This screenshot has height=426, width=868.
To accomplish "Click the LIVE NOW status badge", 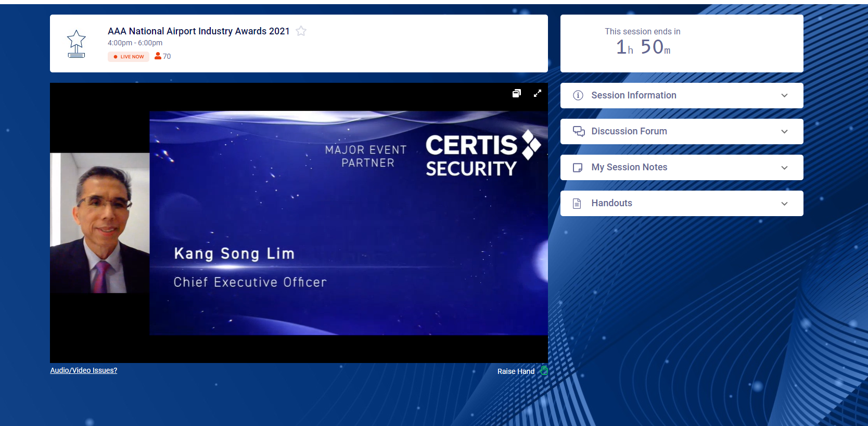I will point(129,57).
